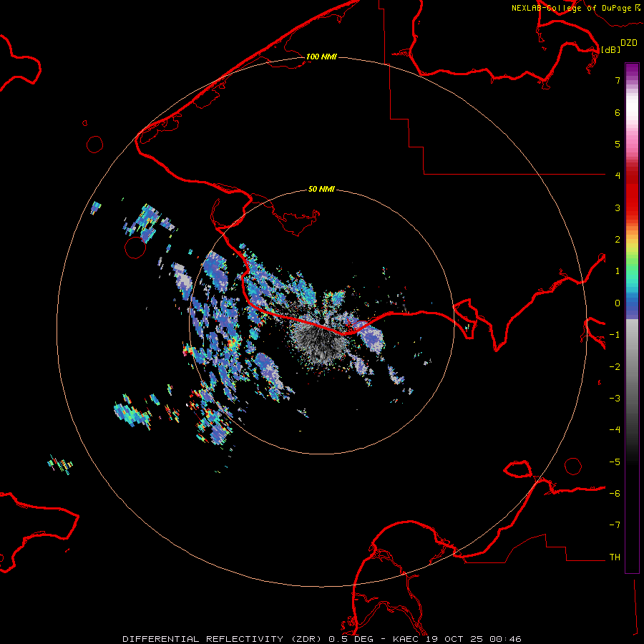
Task: Click the -1 dB legend label
Action: click(615, 335)
